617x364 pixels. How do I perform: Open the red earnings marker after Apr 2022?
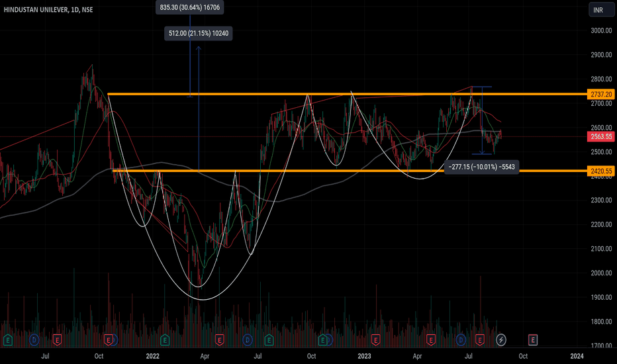(x=220, y=340)
